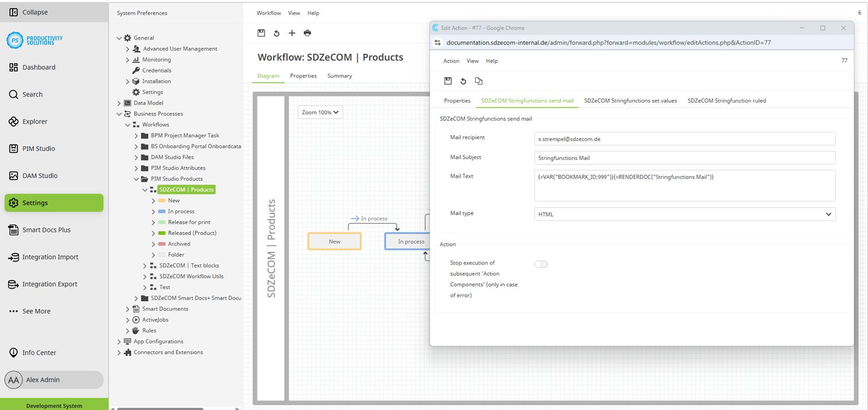Click the In process transition label
The image size is (868, 410).
(x=374, y=218)
